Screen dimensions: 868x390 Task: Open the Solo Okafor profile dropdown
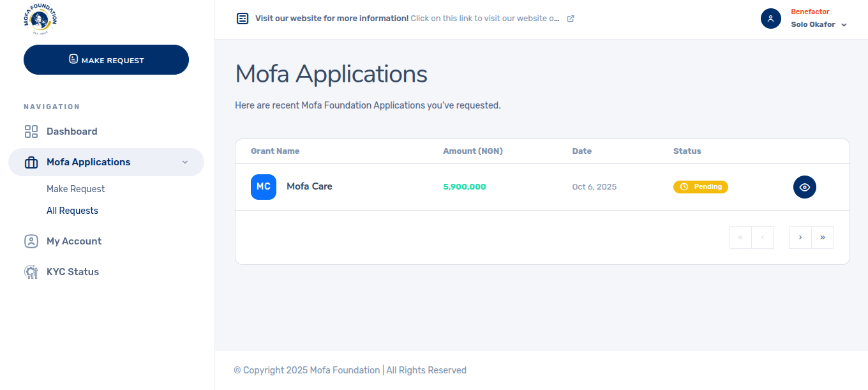(819, 25)
